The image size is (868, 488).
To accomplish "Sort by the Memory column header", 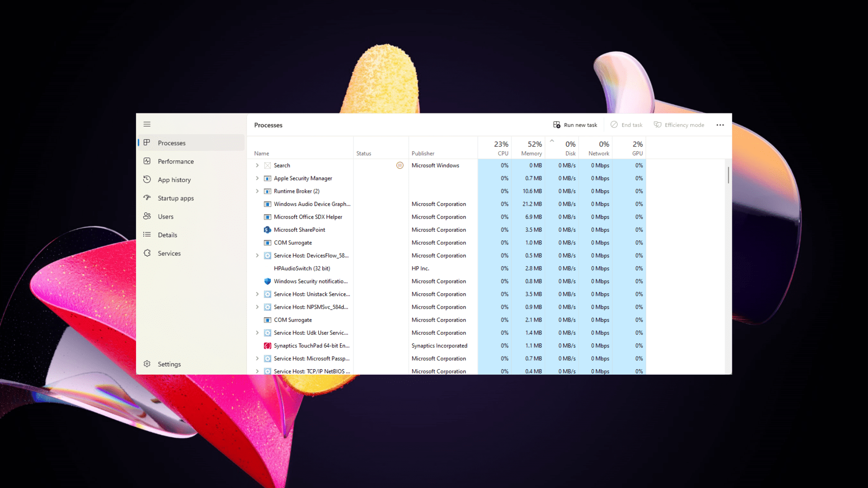I will tap(528, 148).
